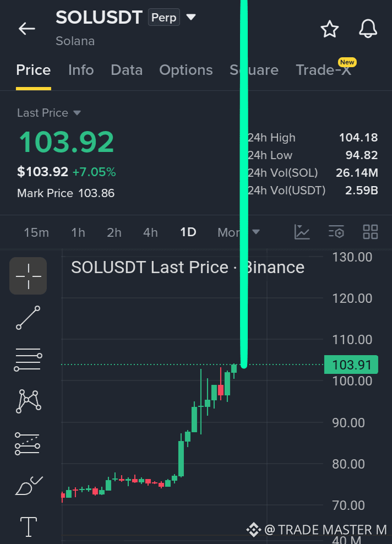Select the crosshair cursor tool
Viewport: 392px width, 544px height.
coord(28,276)
